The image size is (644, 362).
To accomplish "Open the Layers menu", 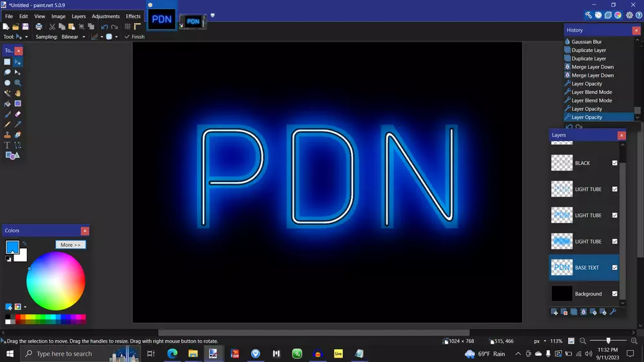I will click(79, 17).
